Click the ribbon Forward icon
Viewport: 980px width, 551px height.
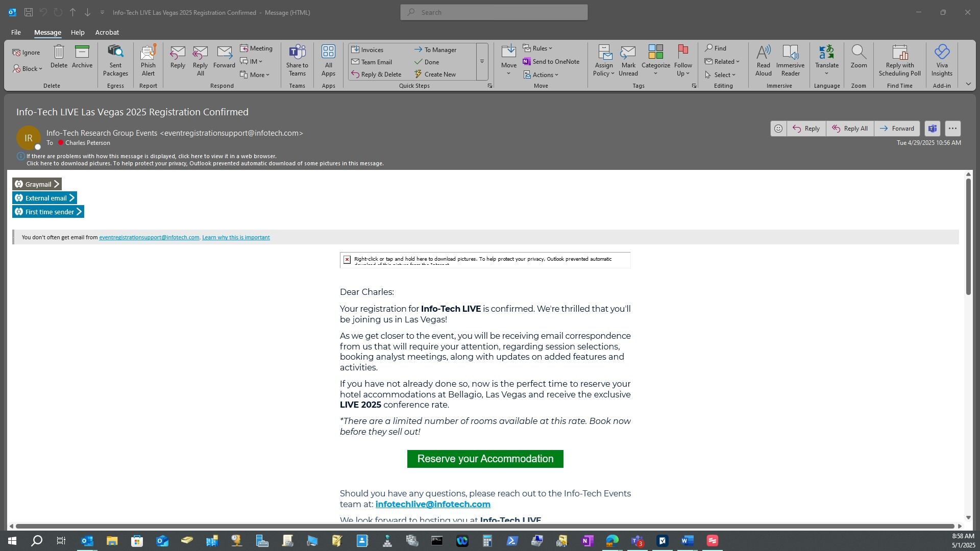coord(224,57)
